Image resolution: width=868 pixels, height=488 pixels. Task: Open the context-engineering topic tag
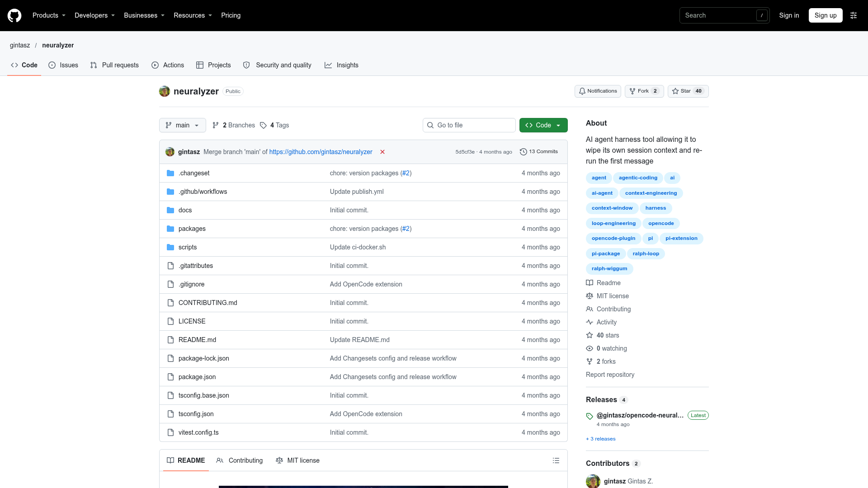651,193
